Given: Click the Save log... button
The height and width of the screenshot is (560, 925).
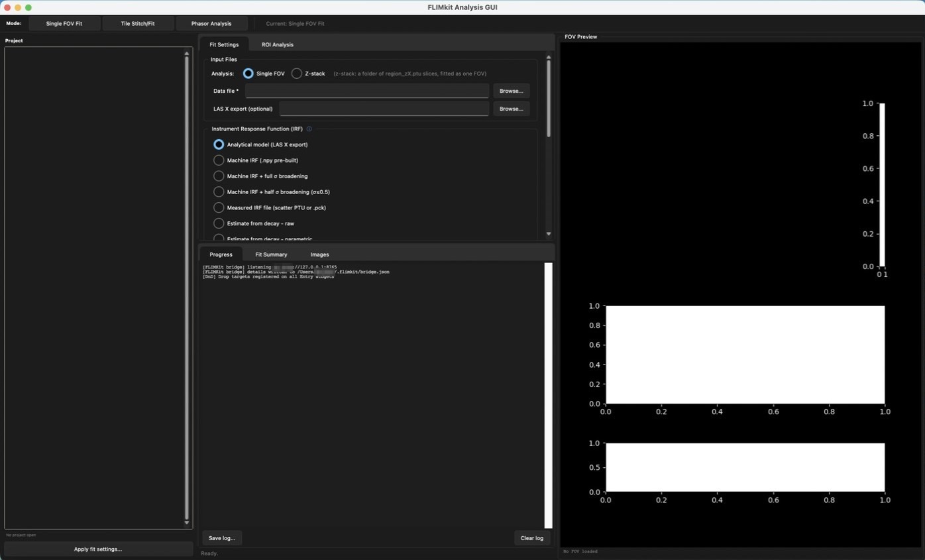Looking at the screenshot, I should [222, 538].
